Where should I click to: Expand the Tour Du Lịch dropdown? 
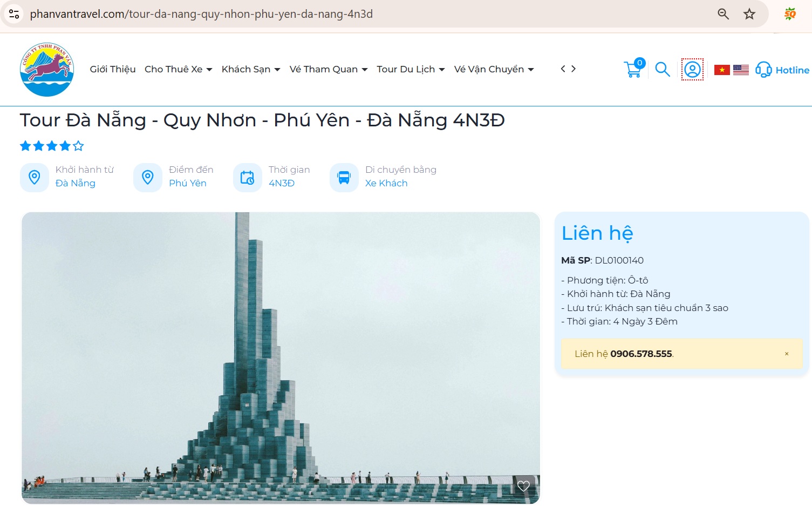coord(406,69)
